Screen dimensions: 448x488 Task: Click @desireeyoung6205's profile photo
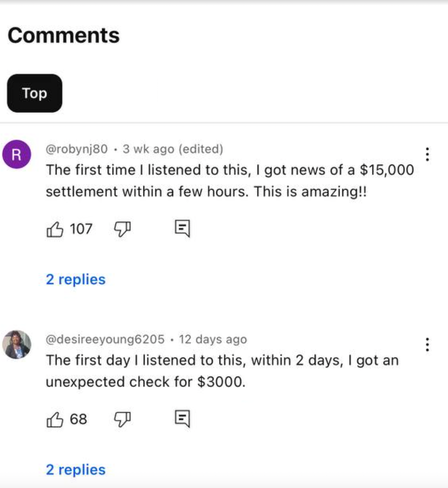[17, 345]
